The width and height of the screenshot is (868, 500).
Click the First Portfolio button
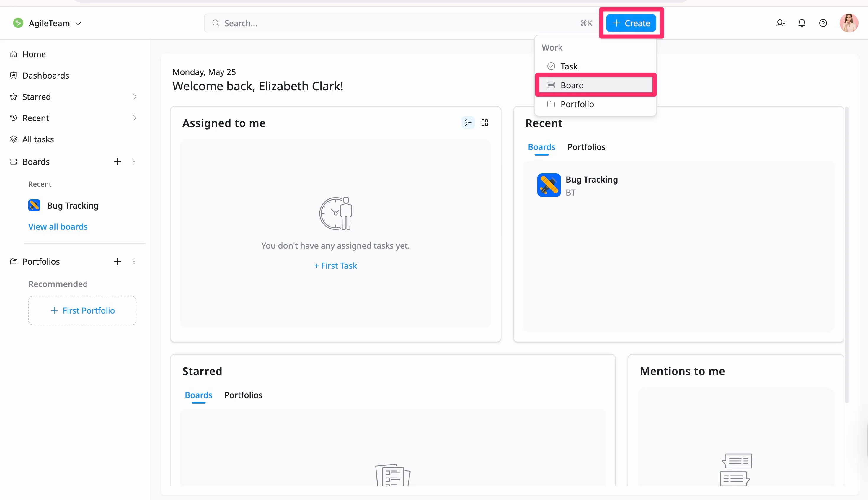[82, 310]
